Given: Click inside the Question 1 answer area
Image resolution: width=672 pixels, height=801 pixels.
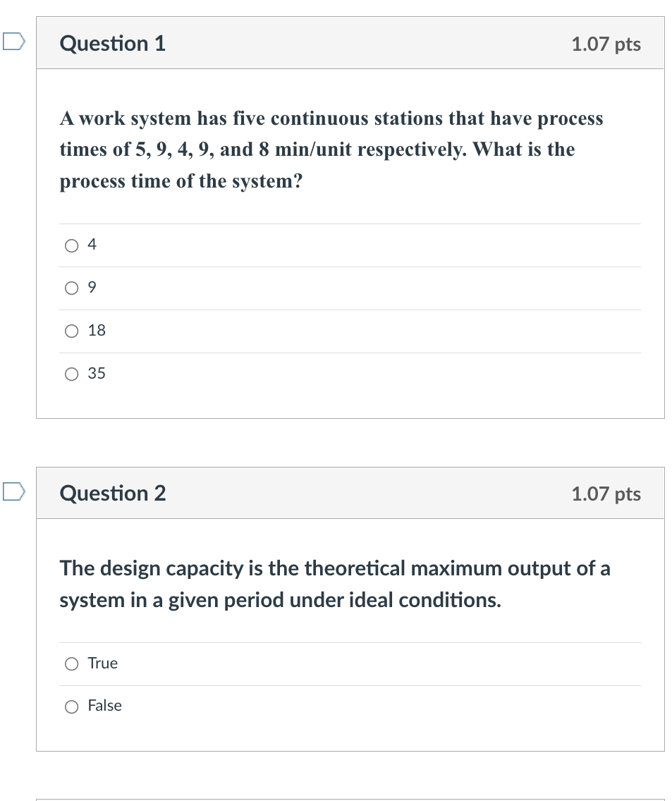Looking at the screenshot, I should click(350, 310).
